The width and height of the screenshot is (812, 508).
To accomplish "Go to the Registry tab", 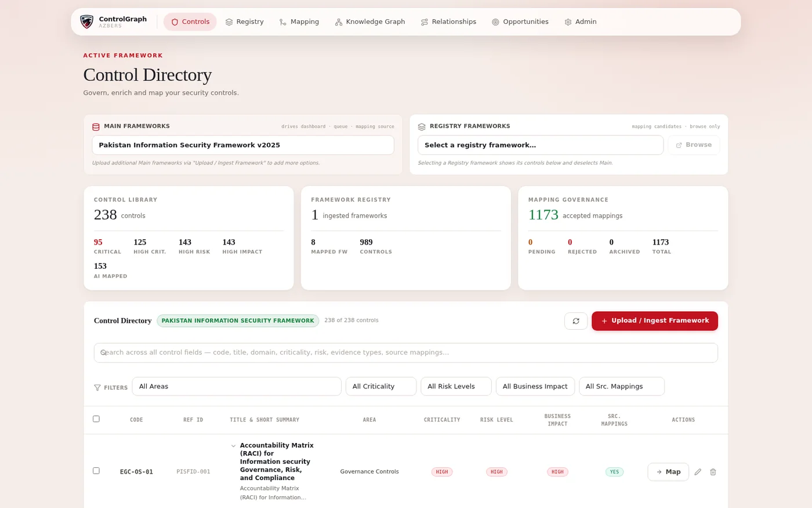I will [245, 22].
